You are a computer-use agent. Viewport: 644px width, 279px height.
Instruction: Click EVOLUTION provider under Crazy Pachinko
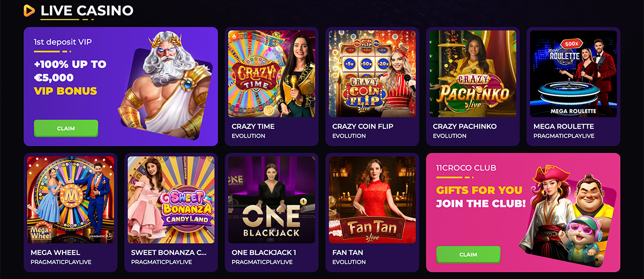pyautogui.click(x=449, y=136)
